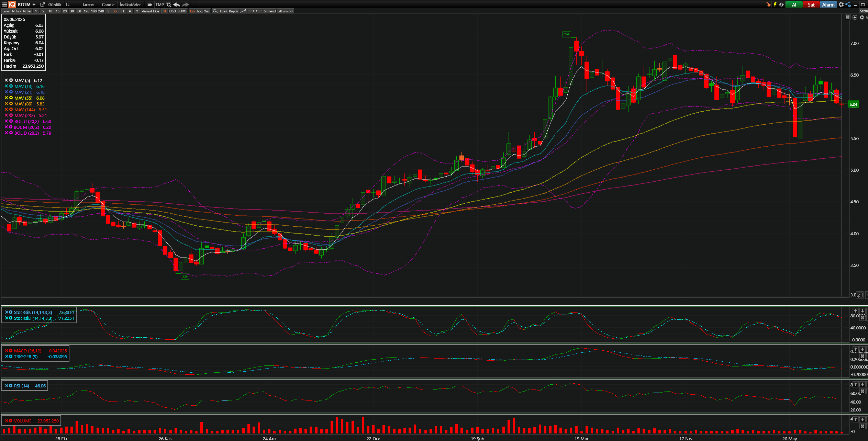Screen dimensions: 868x441
Task: Click the green Al buy button
Action: (x=794, y=4)
